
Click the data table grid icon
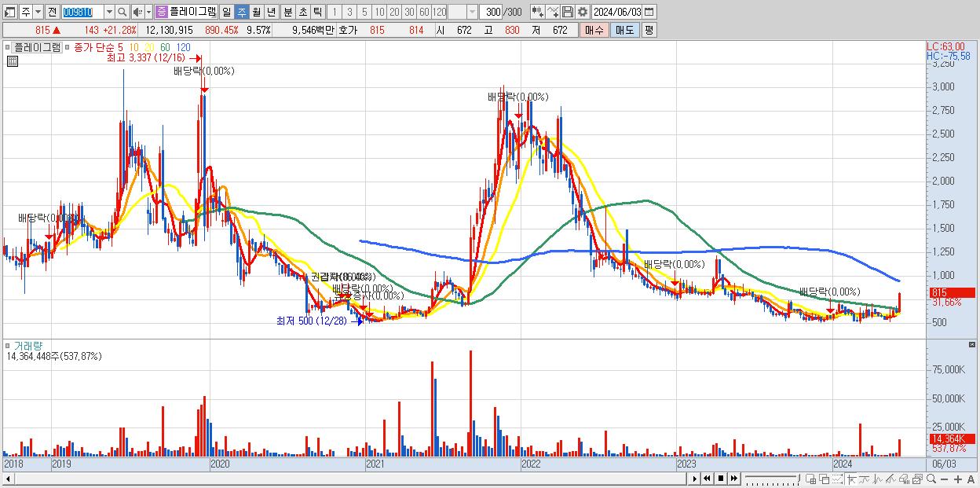coord(12,60)
